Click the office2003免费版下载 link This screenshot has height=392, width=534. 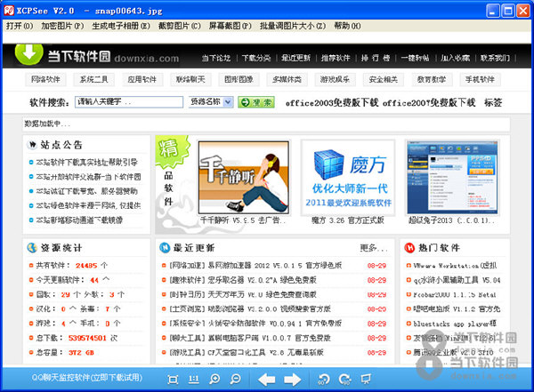[332, 102]
